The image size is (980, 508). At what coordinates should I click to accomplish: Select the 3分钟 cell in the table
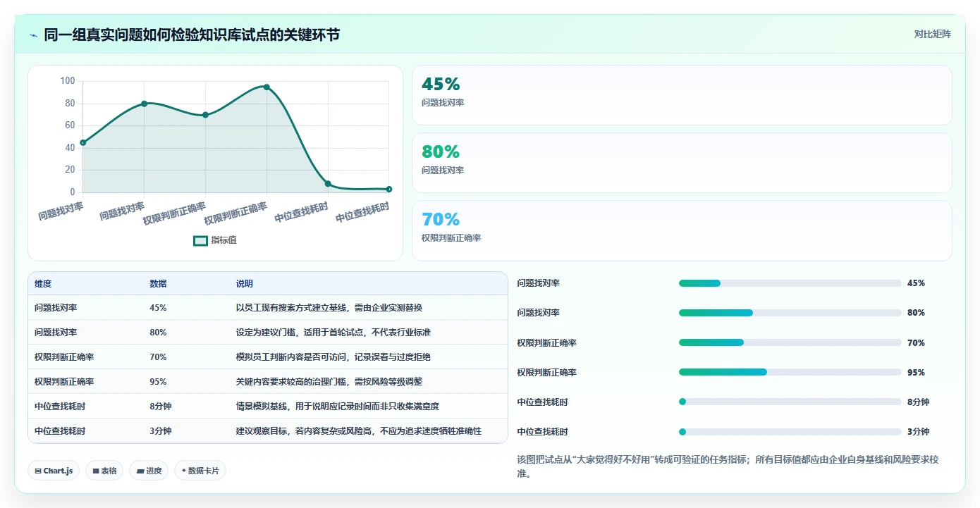coord(161,431)
